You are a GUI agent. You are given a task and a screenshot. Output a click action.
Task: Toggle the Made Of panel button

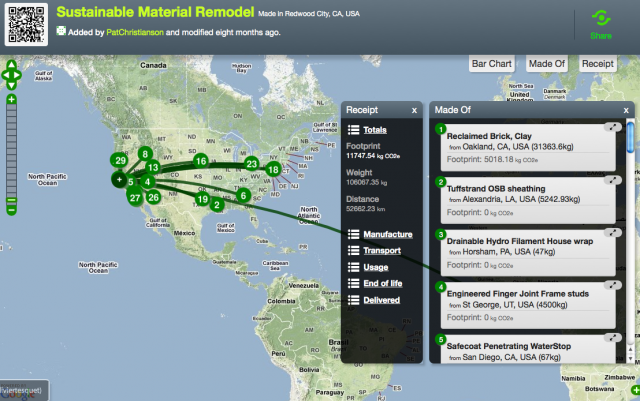click(547, 63)
